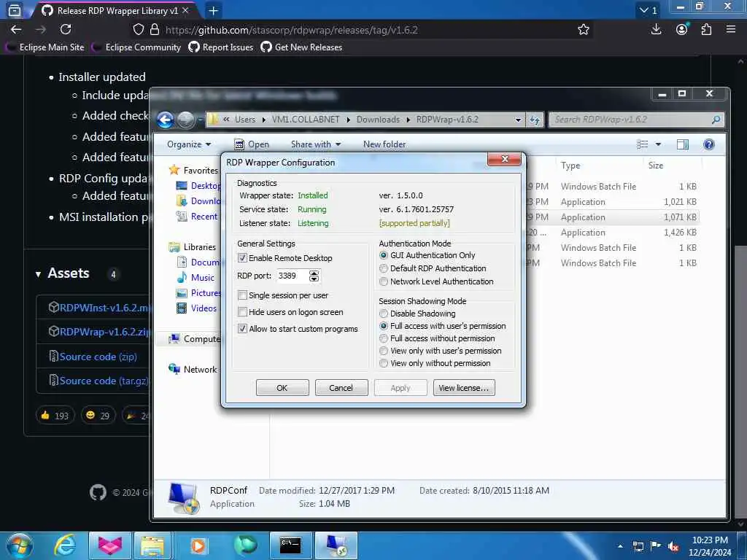
Task: Open Windows Start menu
Action: click(19, 545)
